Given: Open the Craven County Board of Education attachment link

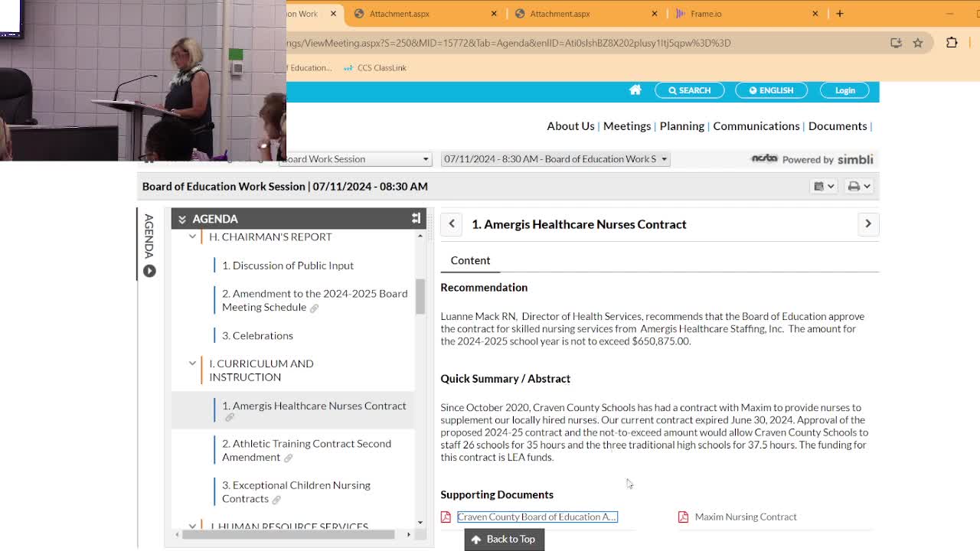Looking at the screenshot, I should 537,517.
